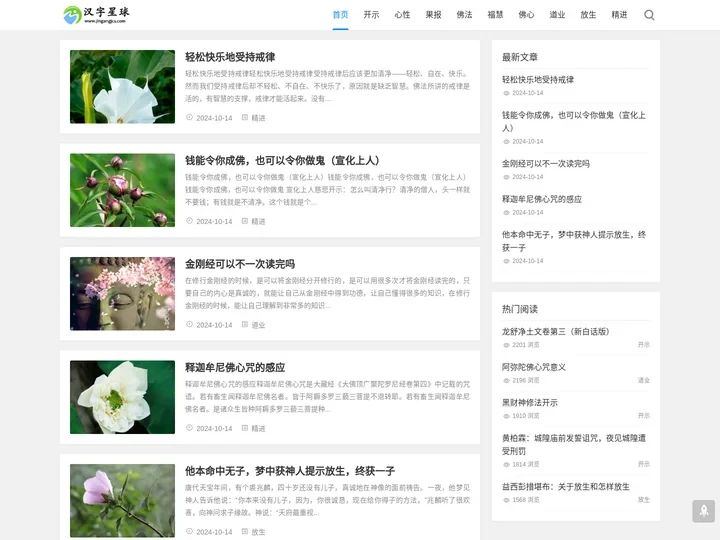Viewport: 720px width, 540px height.
Task: Click 开示 tag beside 黑财神修法开示
Action: [x=644, y=416]
